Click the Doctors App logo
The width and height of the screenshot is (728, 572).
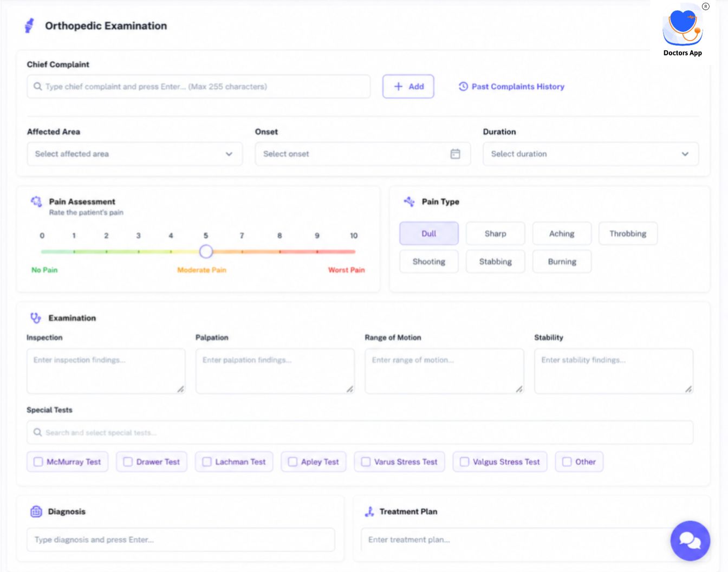(x=682, y=30)
